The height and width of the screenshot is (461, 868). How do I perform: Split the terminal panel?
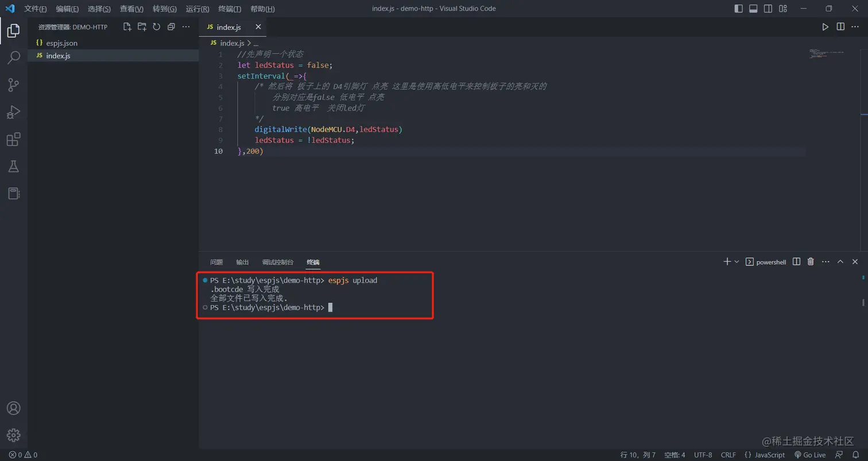(796, 262)
